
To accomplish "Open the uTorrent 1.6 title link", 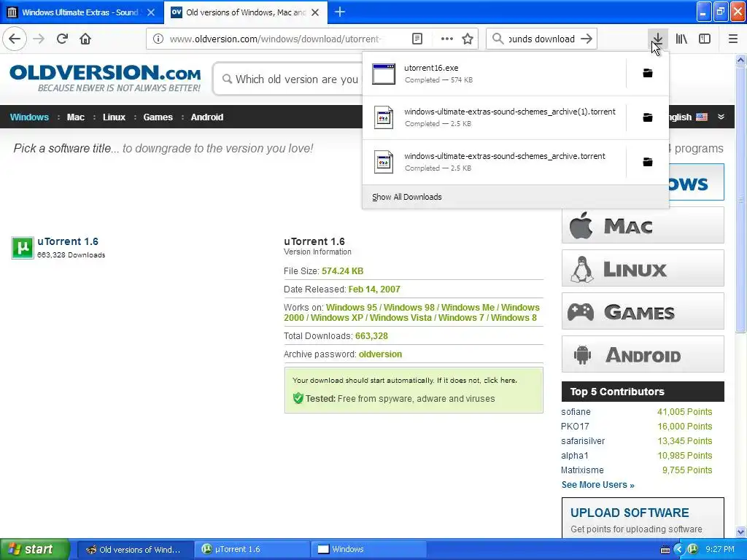I will click(68, 241).
